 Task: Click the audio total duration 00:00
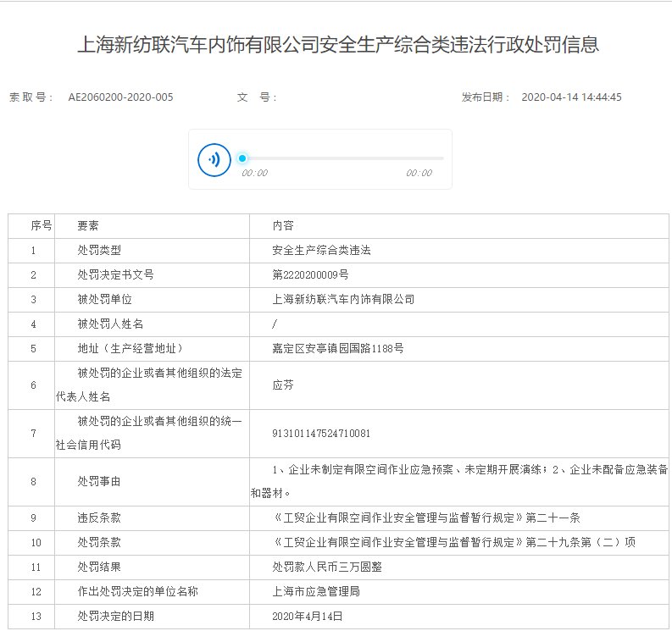point(419,173)
